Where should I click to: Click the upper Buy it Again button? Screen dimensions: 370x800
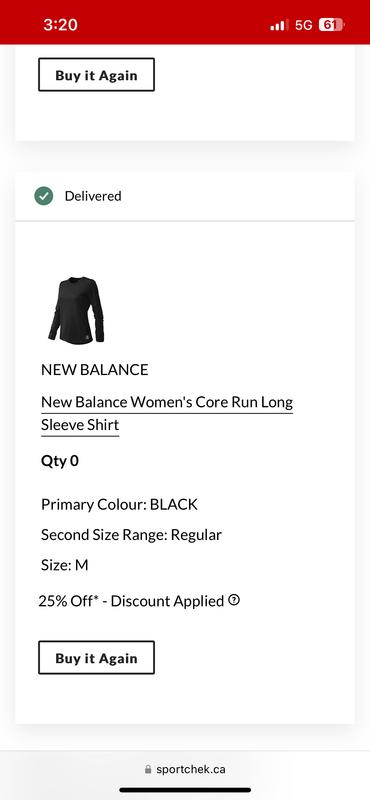pyautogui.click(x=96, y=74)
